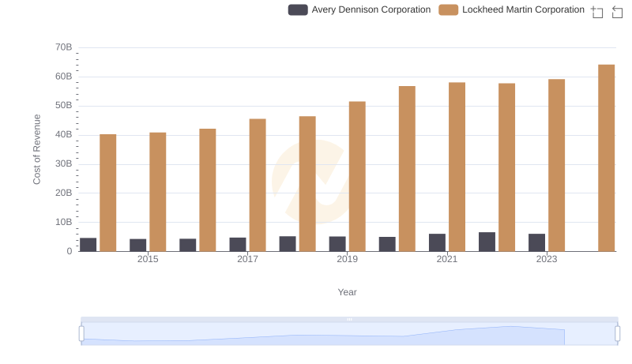This screenshot has width=632, height=364.
Task: Select the 2023 Avery Dennison bar
Action: coord(537,243)
